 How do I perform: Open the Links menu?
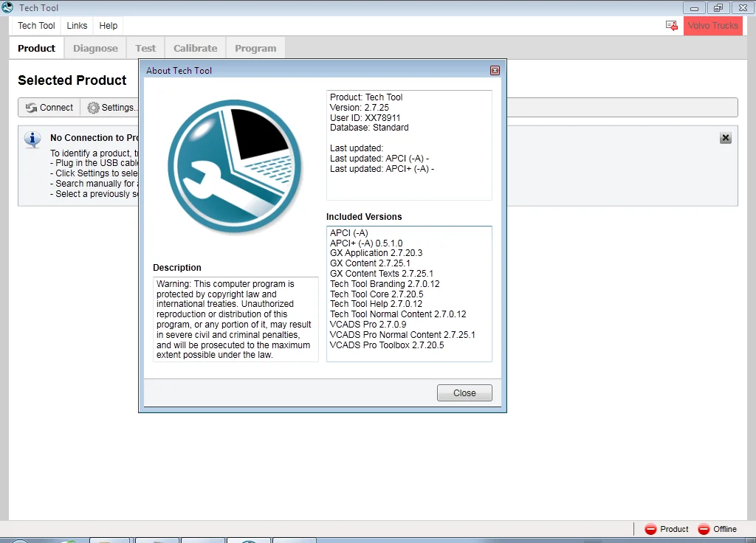point(77,26)
